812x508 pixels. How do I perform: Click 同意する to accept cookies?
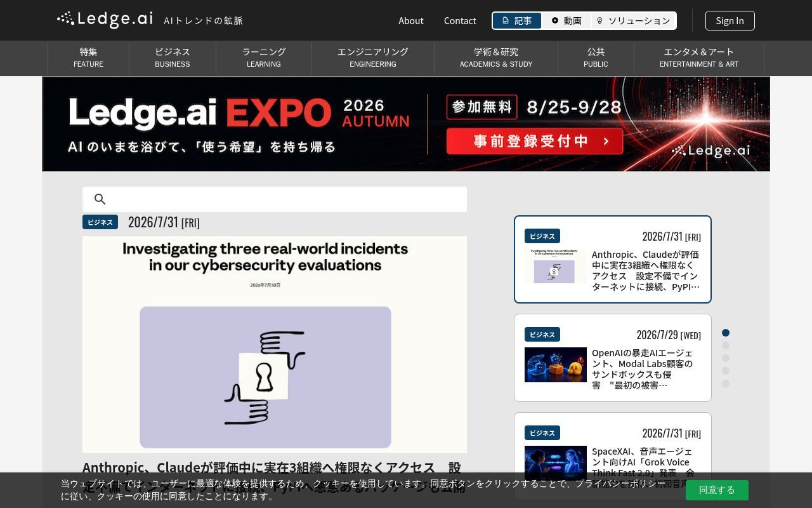(717, 490)
